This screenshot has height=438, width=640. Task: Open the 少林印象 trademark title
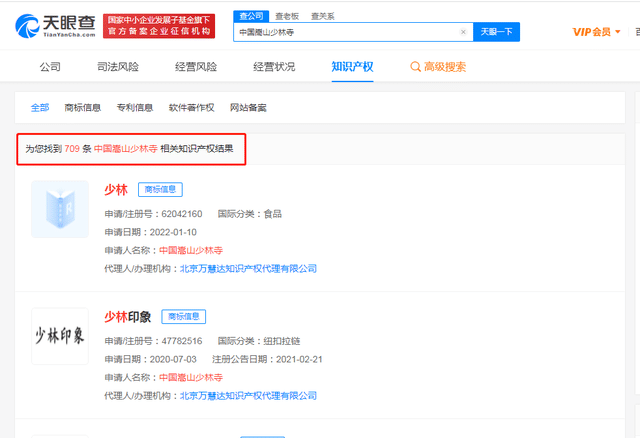tap(128, 317)
